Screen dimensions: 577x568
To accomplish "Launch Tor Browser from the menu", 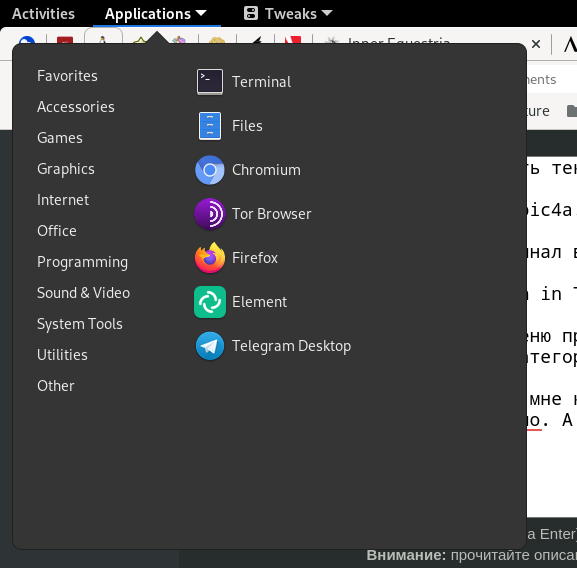I will [253, 214].
